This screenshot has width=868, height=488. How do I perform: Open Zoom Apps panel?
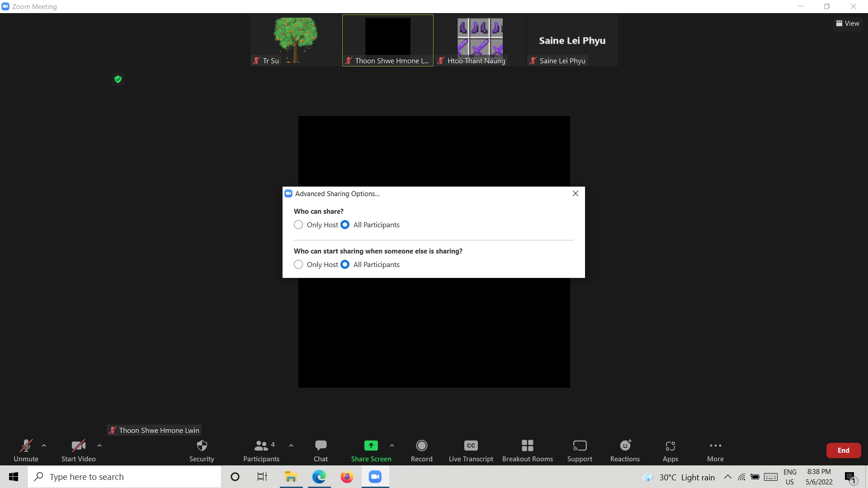pyautogui.click(x=670, y=450)
